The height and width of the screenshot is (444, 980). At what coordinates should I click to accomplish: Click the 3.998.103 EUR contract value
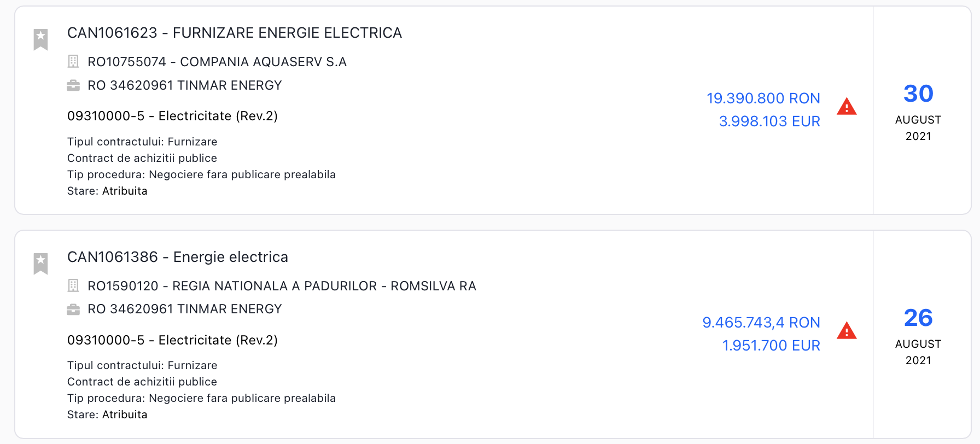(x=769, y=121)
